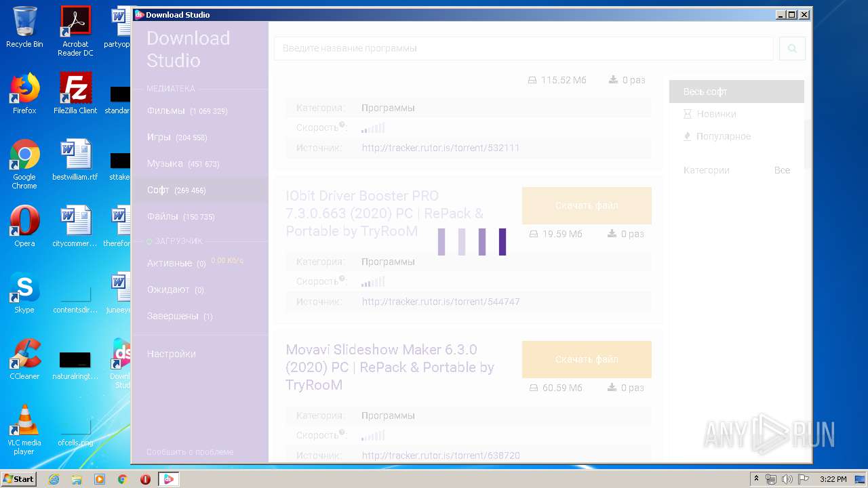Screen dimensions: 868x488
Task: Open source link tracker.rutor.is/torrent/638720
Action: [441, 455]
